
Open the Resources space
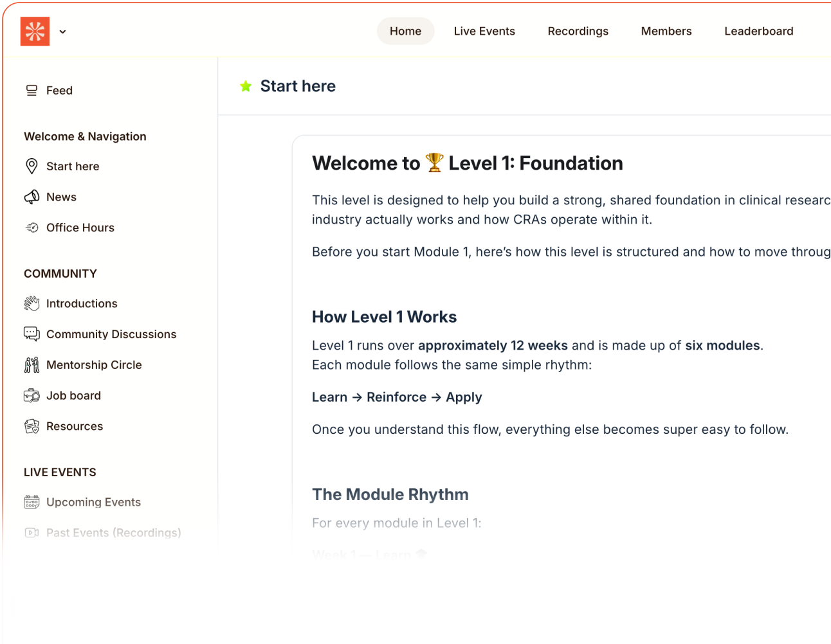coord(75,426)
